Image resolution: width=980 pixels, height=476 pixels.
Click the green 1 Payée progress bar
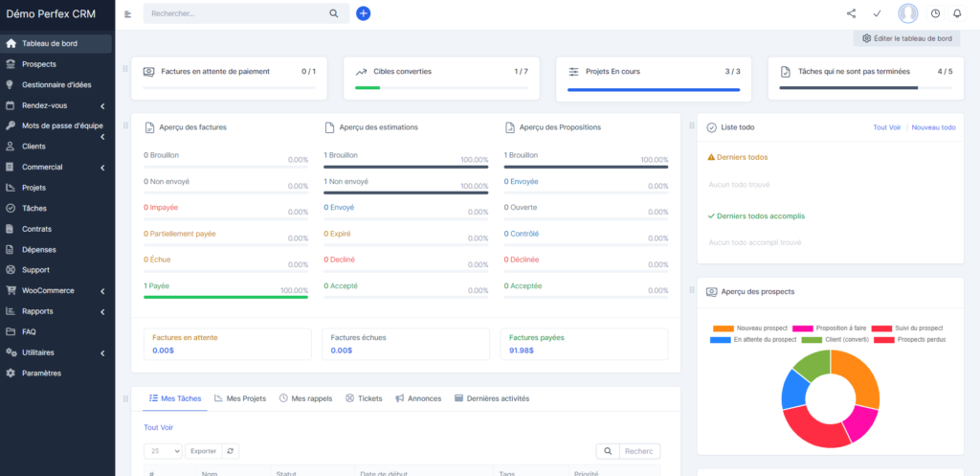(226, 297)
